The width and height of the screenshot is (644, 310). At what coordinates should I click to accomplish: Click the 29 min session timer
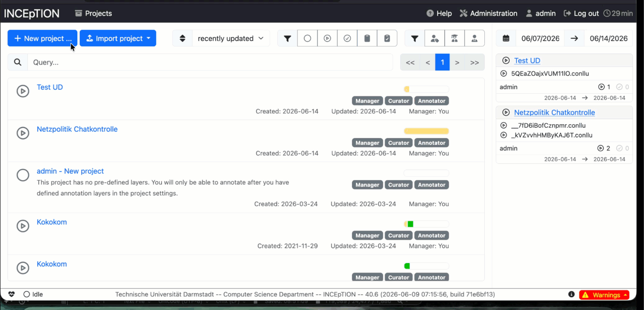[618, 13]
